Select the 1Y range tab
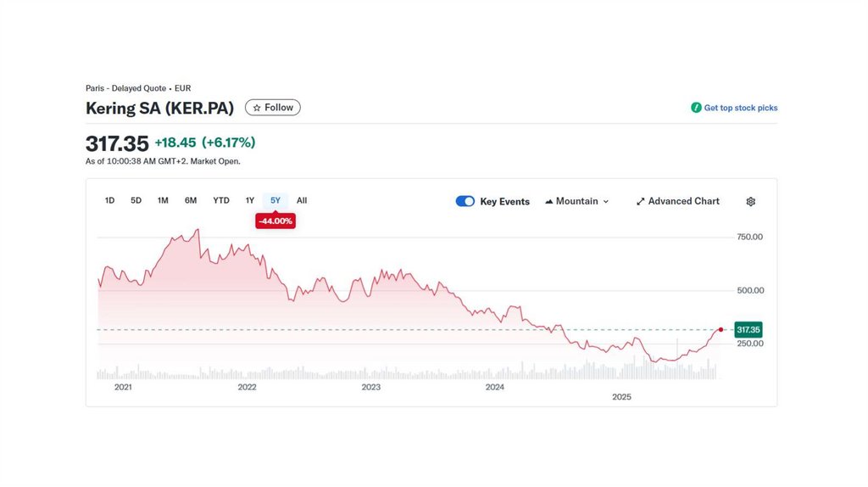Screen dimensions: 868x487 click(250, 201)
